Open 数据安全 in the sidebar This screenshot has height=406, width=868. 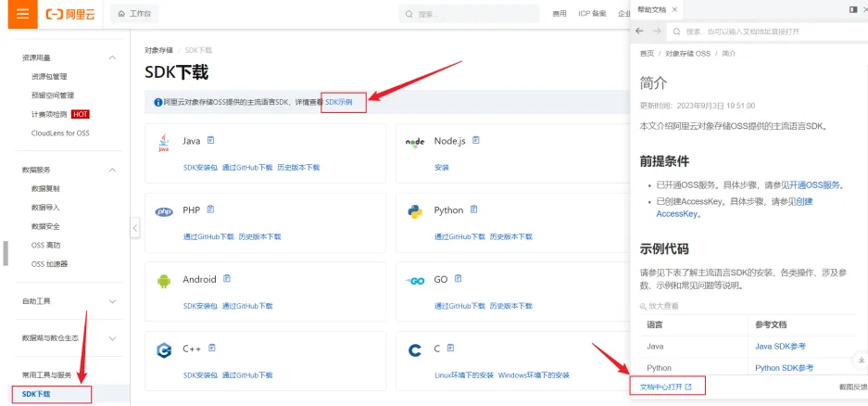click(x=45, y=226)
